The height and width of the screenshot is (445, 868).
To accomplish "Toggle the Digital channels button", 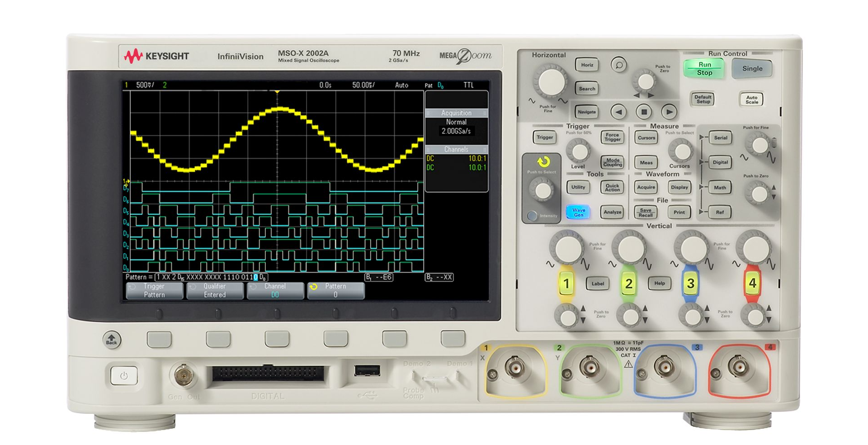I will tap(720, 162).
